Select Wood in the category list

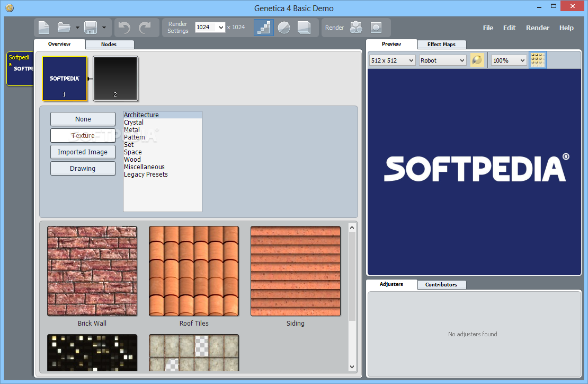[163, 160]
